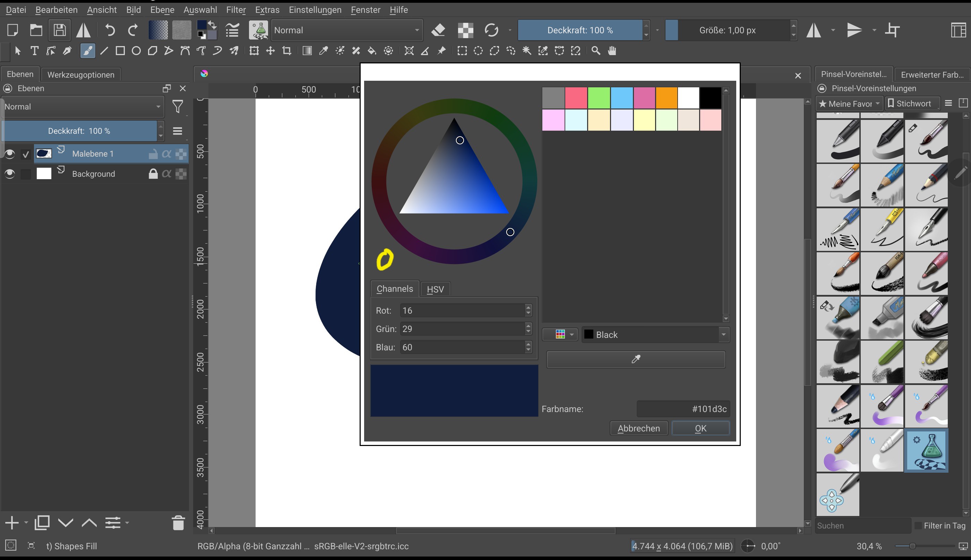The height and width of the screenshot is (560, 971).
Task: Expand the brush blending mode Normal dropdown
Action: click(x=346, y=30)
